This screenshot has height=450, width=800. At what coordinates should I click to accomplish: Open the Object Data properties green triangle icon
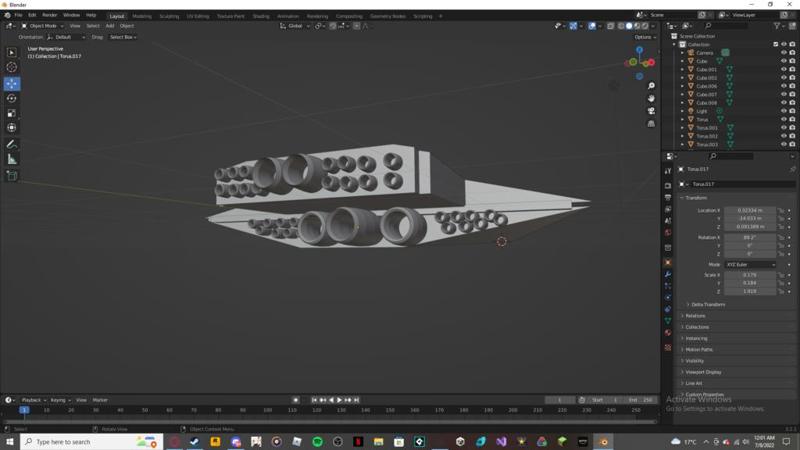pos(668,321)
